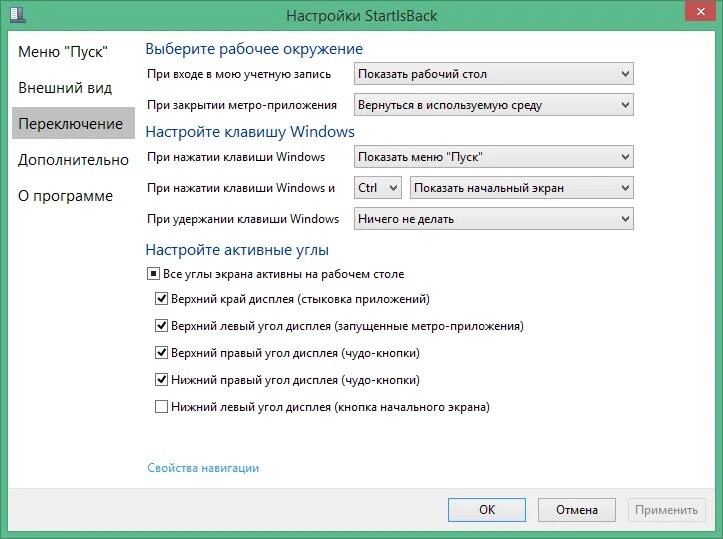Click the heading Настройте активные углы
Image resolution: width=723 pixels, height=539 pixels.
pyautogui.click(x=237, y=249)
